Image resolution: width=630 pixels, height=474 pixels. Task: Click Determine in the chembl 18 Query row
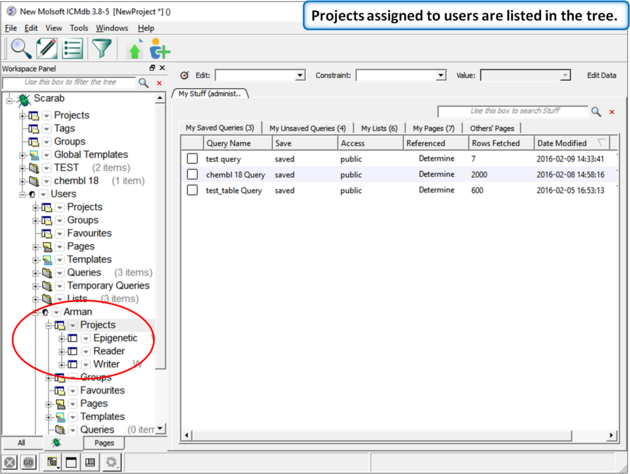click(x=436, y=175)
